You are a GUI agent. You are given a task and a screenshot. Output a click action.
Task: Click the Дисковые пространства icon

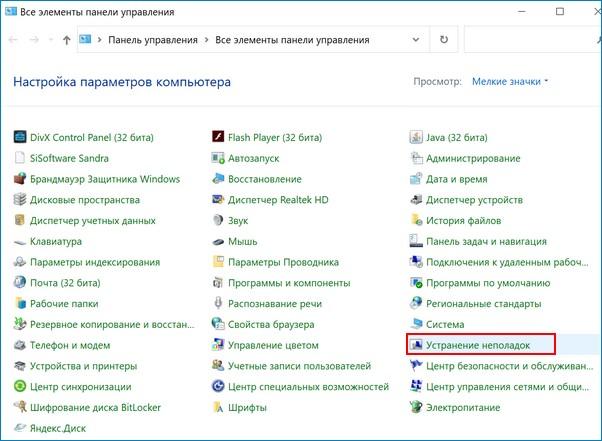20,200
